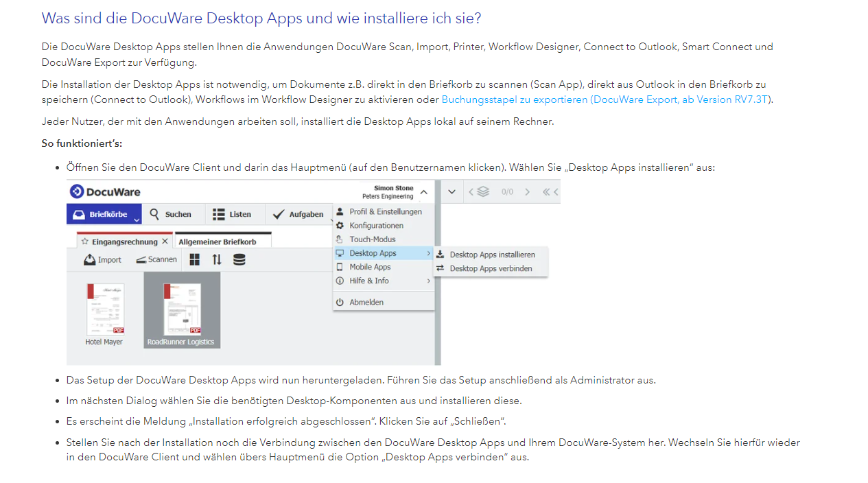868x483 pixels.
Task: Open the Allgemeiner Briefkorb tab
Action: tap(217, 241)
